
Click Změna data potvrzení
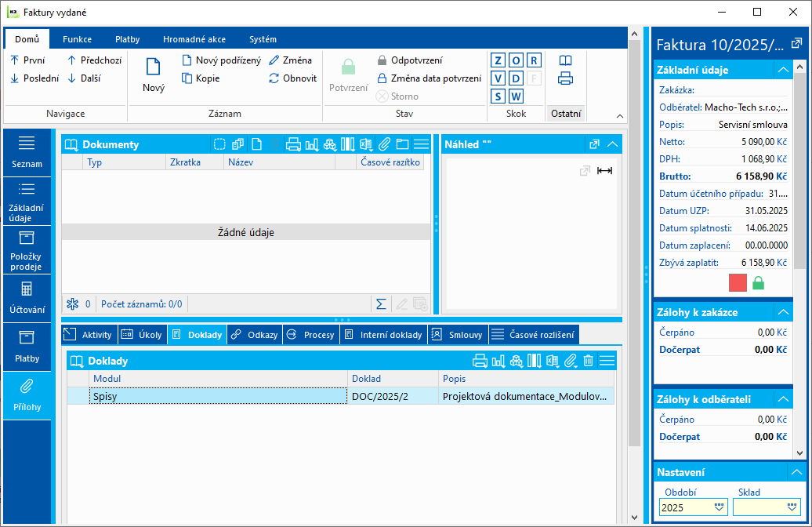(430, 78)
